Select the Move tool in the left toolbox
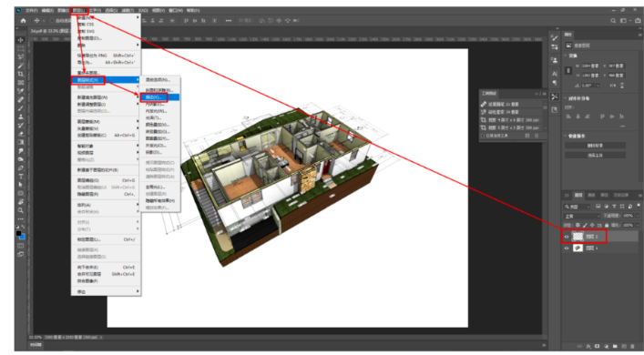The image size is (644, 355). 21,40
